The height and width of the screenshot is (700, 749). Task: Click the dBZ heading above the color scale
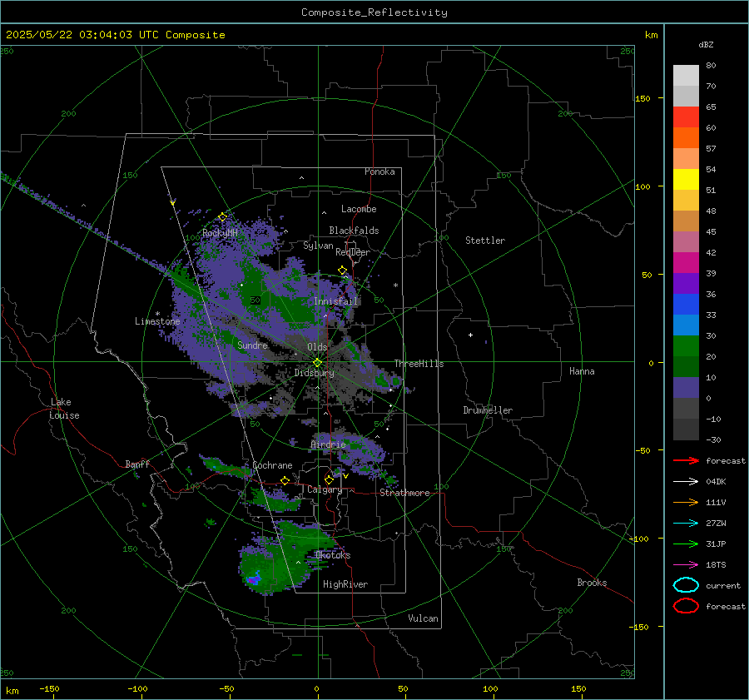(706, 44)
